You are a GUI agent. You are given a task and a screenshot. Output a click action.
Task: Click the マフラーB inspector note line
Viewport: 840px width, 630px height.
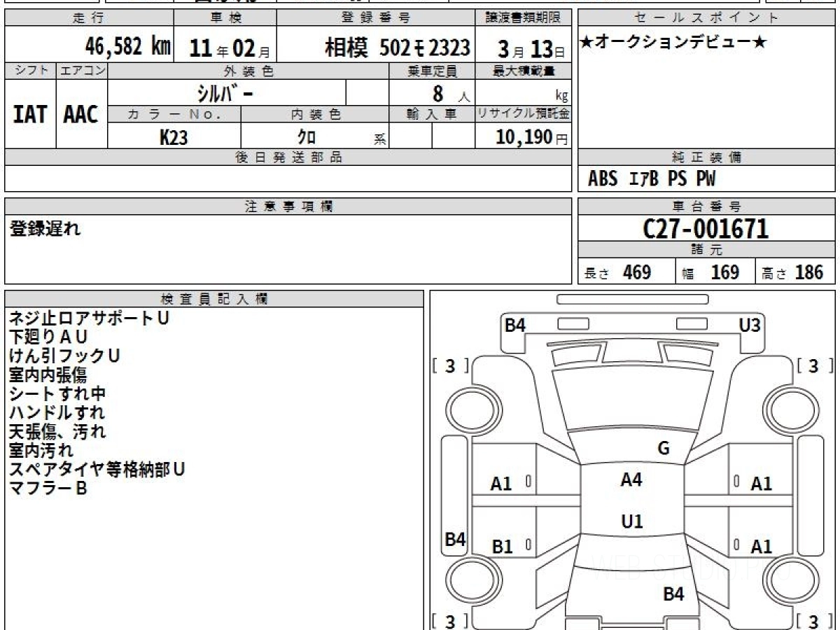coord(48,489)
